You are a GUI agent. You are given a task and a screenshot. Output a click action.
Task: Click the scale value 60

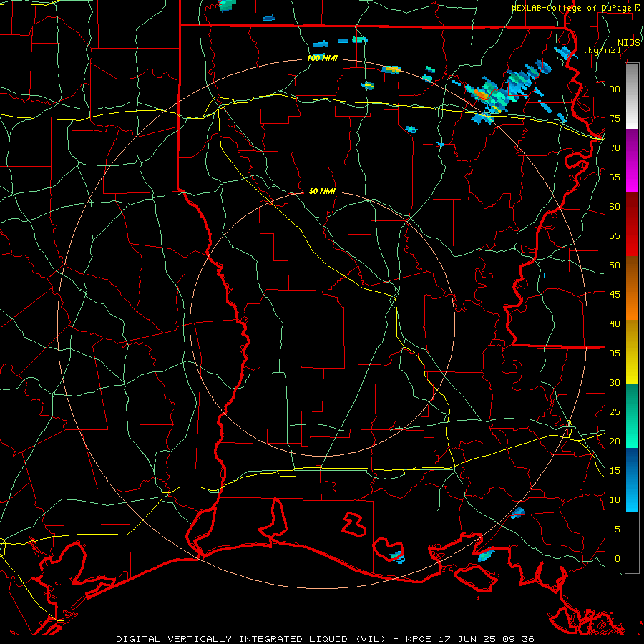(x=615, y=207)
